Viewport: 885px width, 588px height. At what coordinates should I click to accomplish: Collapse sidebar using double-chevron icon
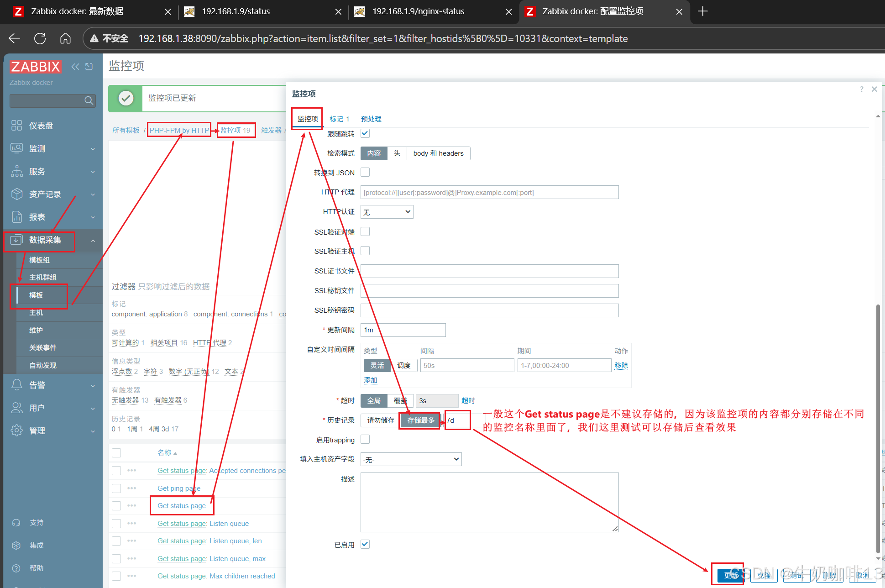(75, 67)
